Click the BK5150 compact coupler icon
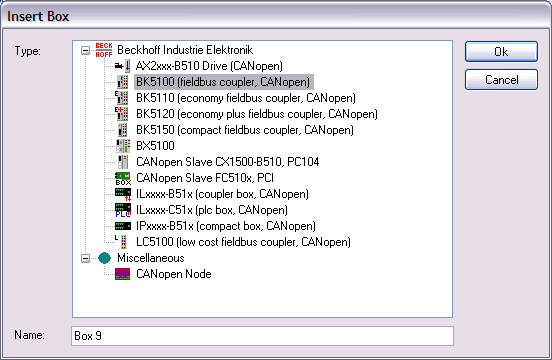Screen dimensions: 552x360 pyautogui.click(x=123, y=130)
